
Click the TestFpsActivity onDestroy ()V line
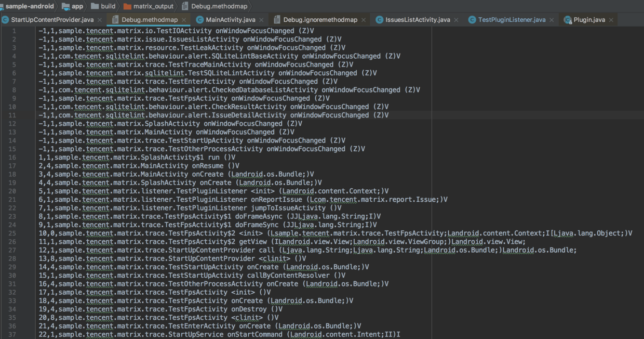coord(160,309)
